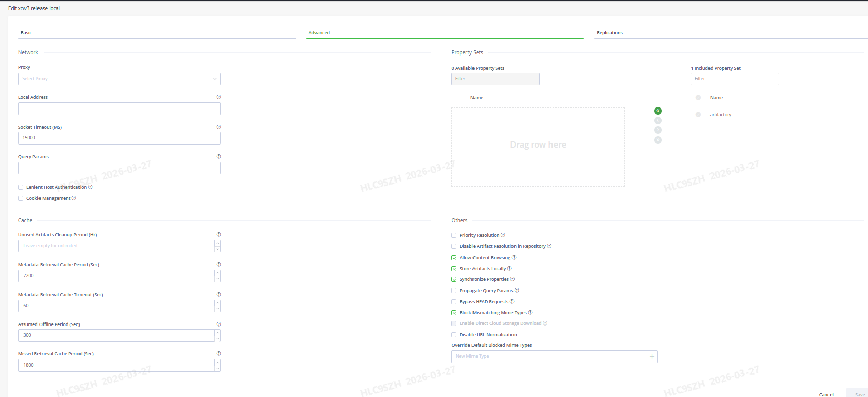Switch to the Basic tab
This screenshot has height=397, width=868.
pos(26,33)
